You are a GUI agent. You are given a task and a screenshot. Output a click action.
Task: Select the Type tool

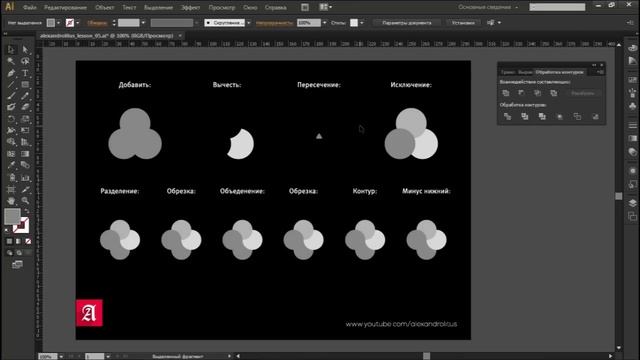[x=25, y=73]
